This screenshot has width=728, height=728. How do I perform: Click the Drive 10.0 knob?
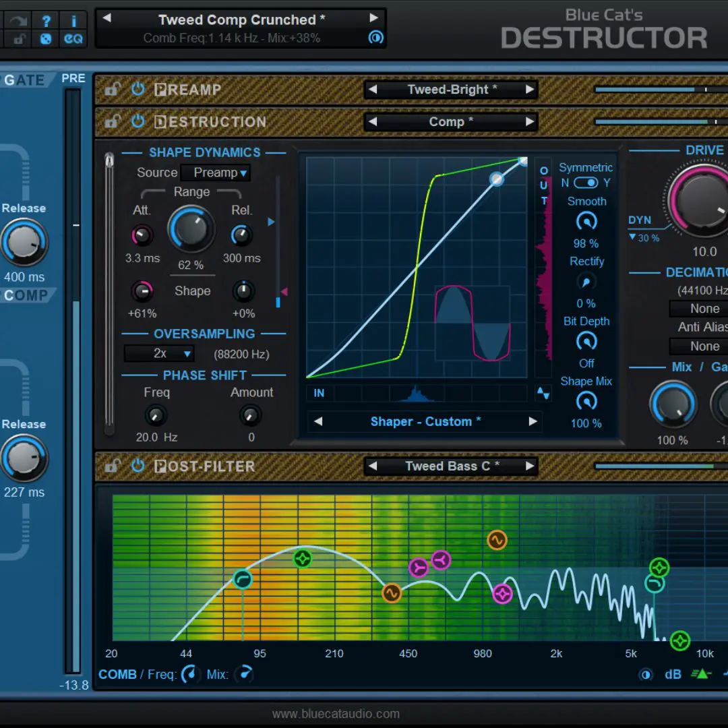click(x=703, y=201)
